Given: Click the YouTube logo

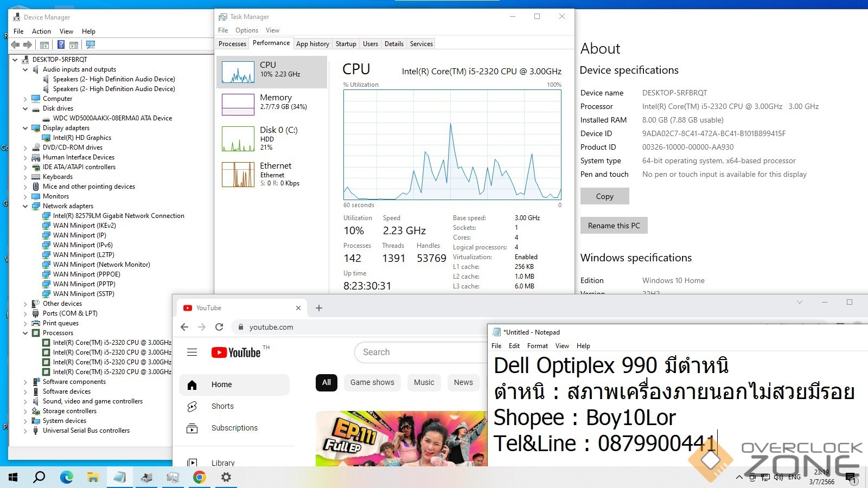Looking at the screenshot, I should [237, 352].
